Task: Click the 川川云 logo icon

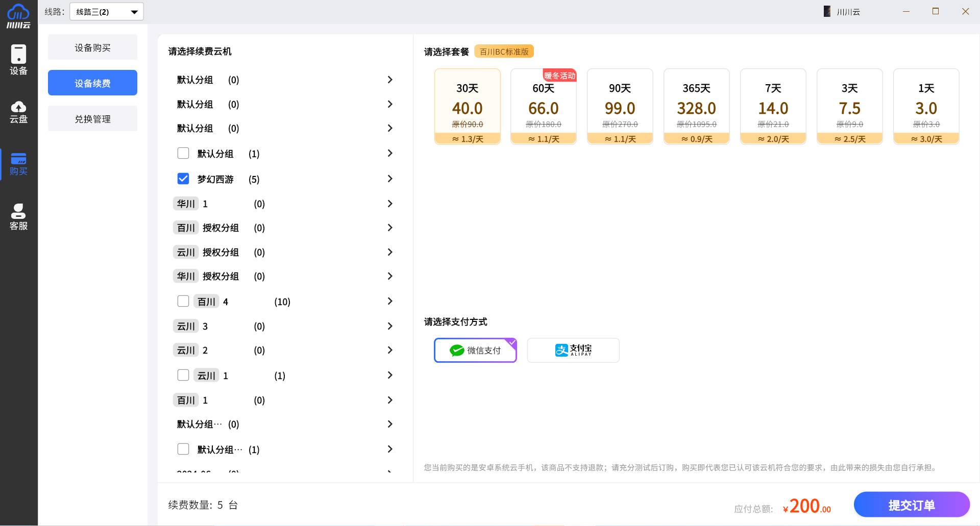Action: [18, 15]
